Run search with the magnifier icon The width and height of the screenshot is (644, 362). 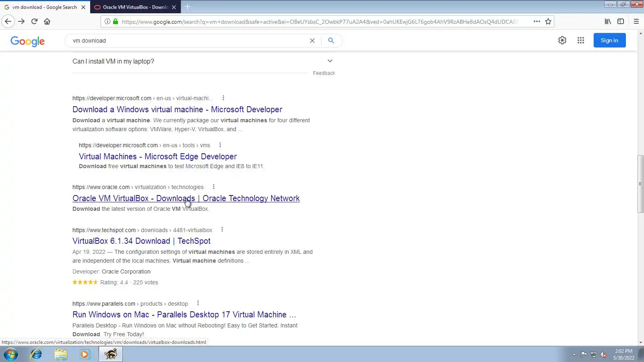pos(331,41)
